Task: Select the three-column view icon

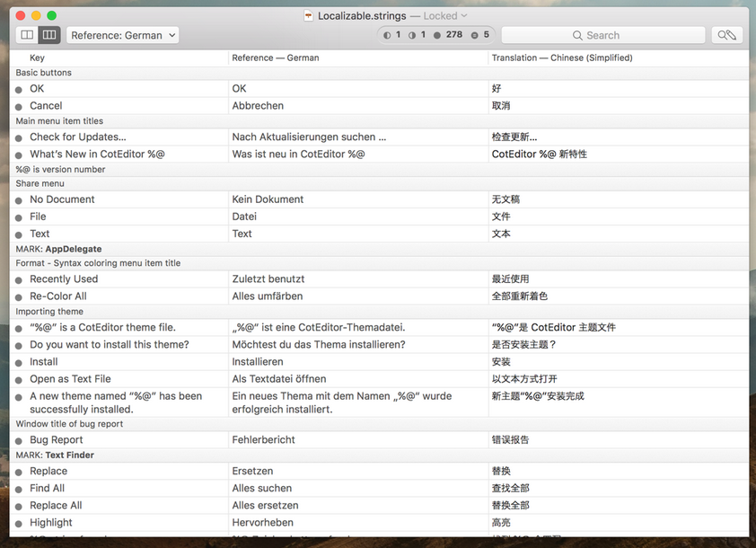Action: pos(49,34)
